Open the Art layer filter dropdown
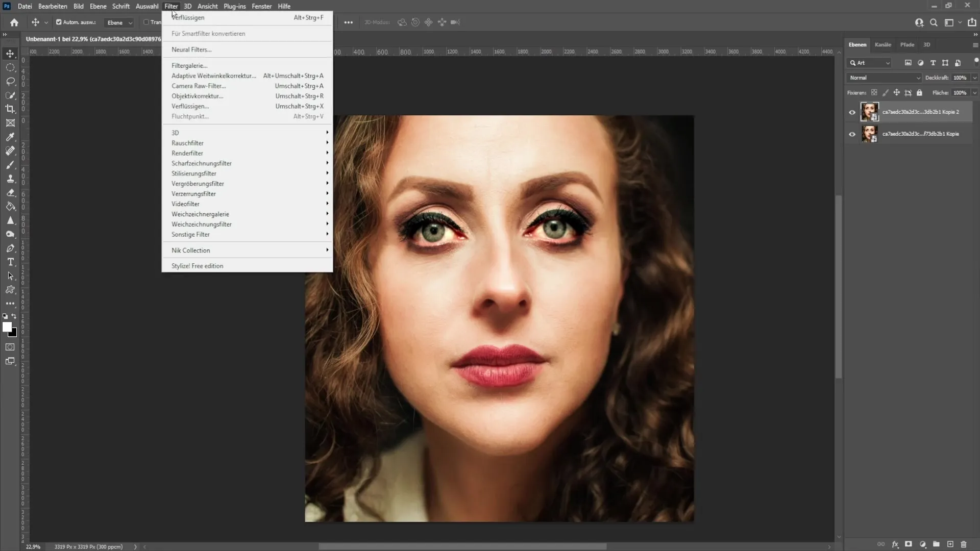 (x=869, y=63)
